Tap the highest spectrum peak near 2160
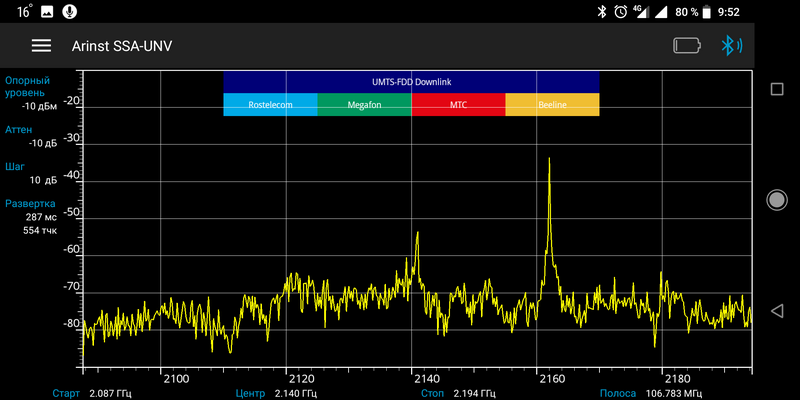 point(549,160)
